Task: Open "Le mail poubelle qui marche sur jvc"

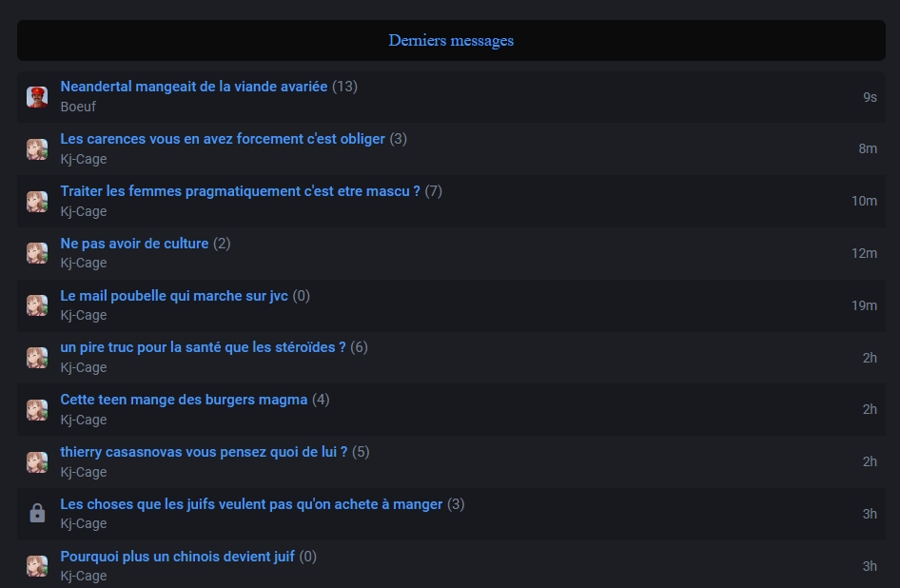Action: [174, 296]
